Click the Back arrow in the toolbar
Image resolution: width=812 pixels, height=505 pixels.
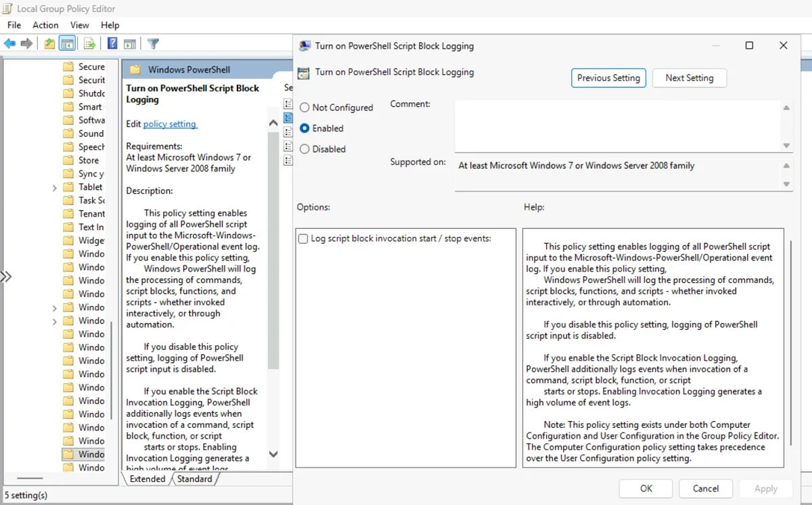[x=9, y=44]
